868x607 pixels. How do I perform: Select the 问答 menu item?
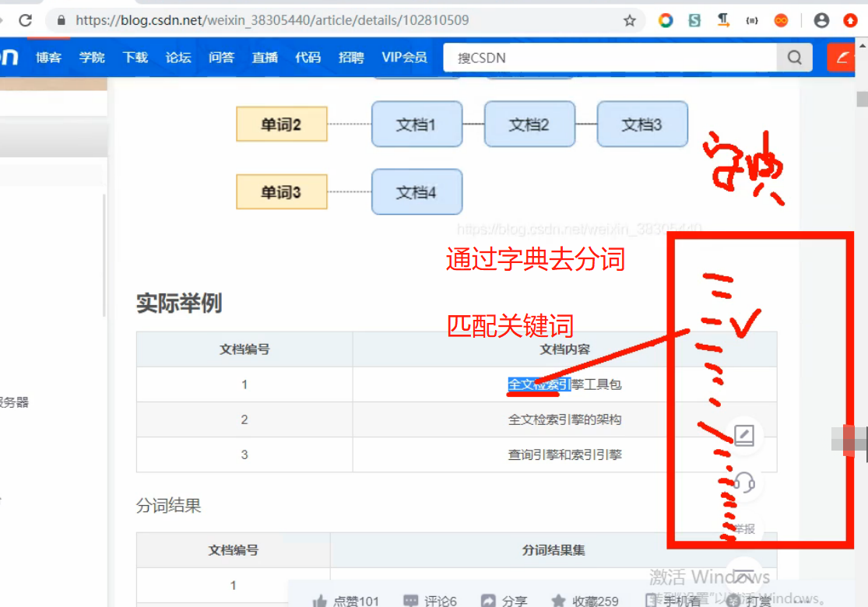[x=221, y=57]
